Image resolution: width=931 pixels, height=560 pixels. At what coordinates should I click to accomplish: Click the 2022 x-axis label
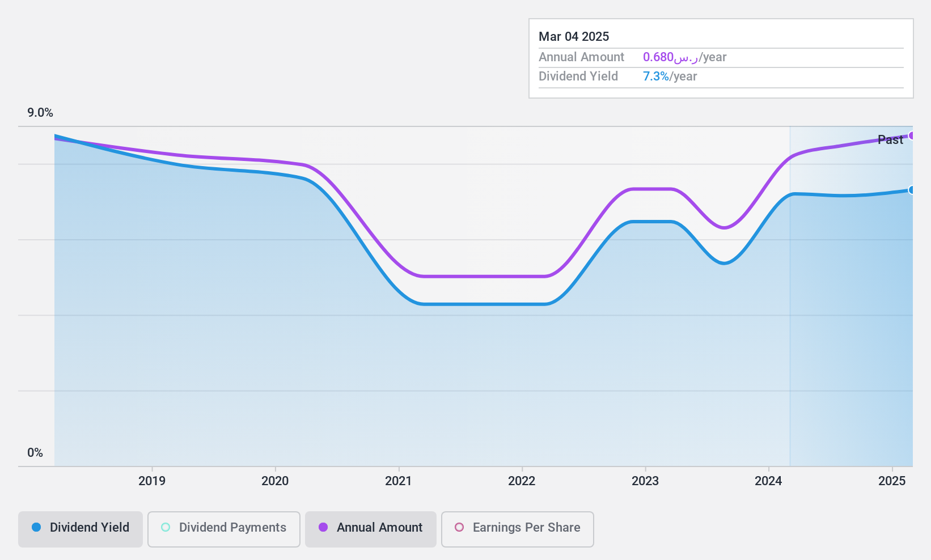pos(522,481)
